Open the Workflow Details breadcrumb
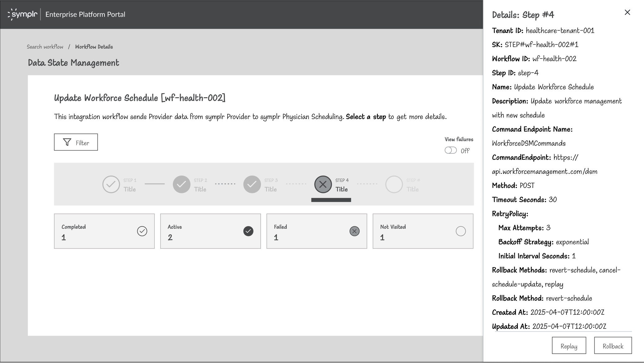Image resolution: width=644 pixels, height=363 pixels. click(x=94, y=46)
